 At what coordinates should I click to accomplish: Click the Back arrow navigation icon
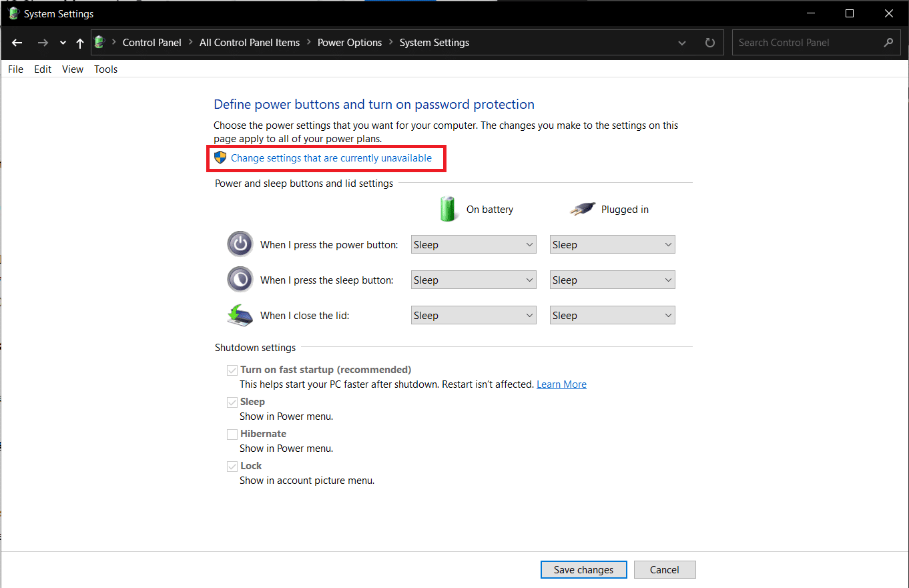[17, 43]
